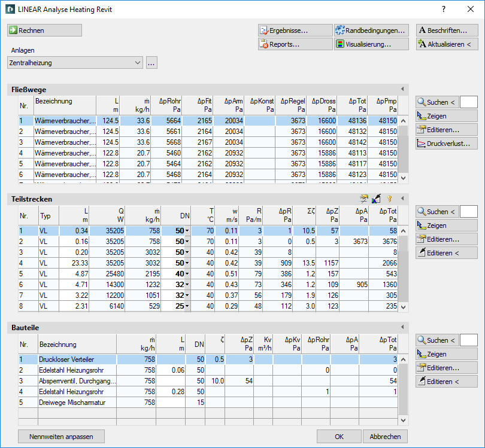Screen dimensions: 485x448
Task: Open DN dropdown for Teilstrecke row 4
Action: [187, 263]
